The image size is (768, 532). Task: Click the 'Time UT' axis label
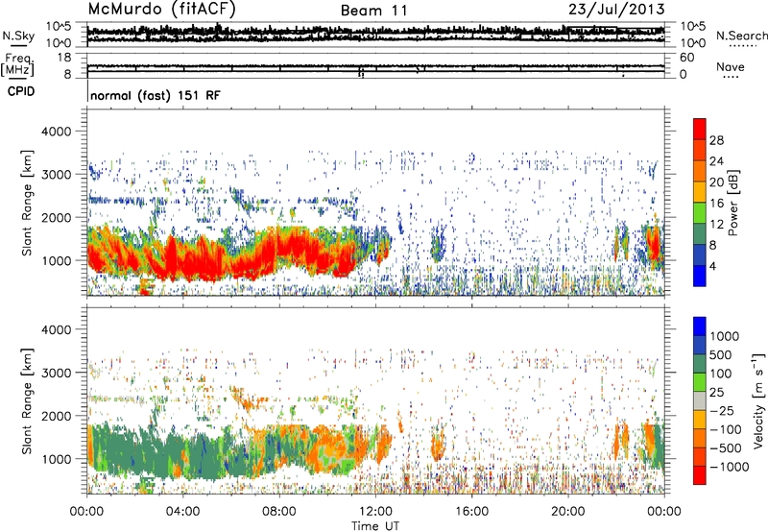[x=375, y=526]
